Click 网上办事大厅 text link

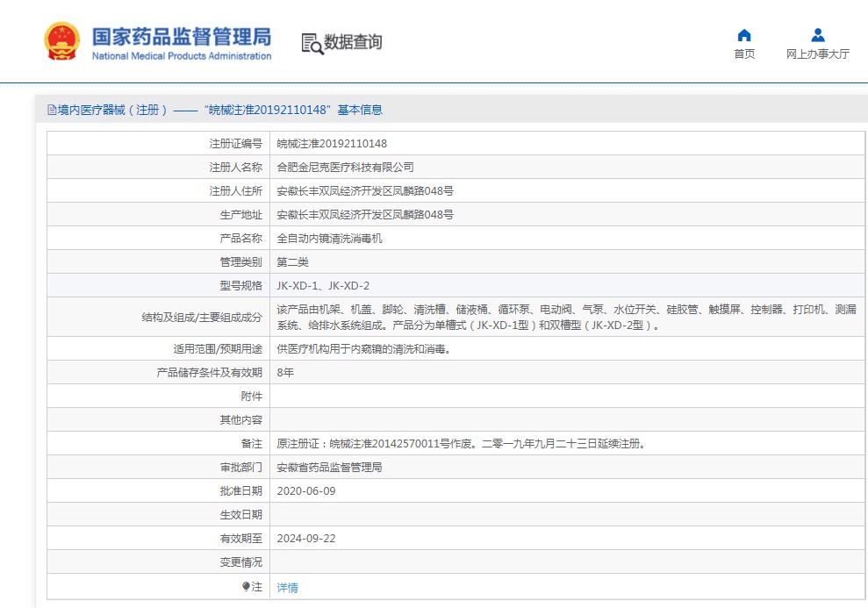[x=818, y=54]
